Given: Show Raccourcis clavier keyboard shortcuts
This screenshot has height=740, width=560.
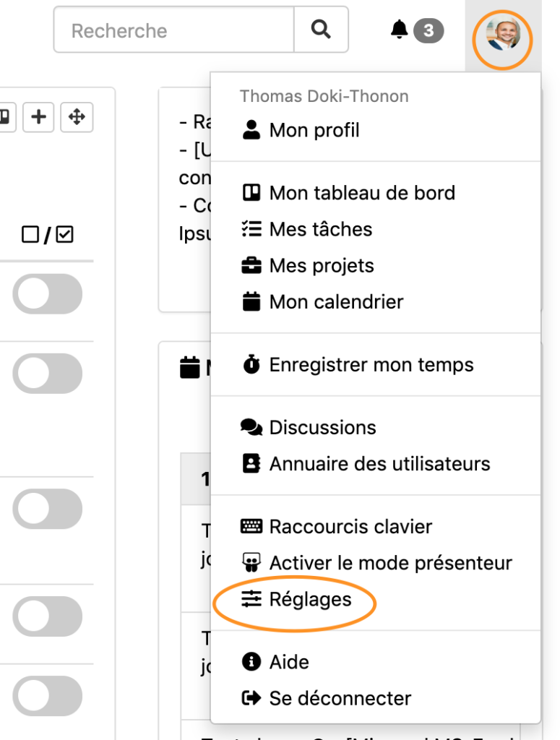Looking at the screenshot, I should coord(350,526).
